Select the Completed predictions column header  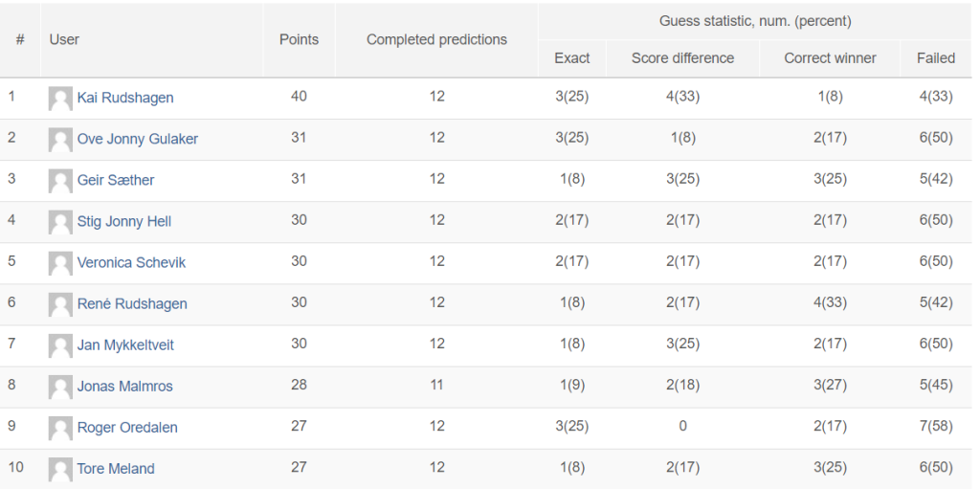[436, 40]
